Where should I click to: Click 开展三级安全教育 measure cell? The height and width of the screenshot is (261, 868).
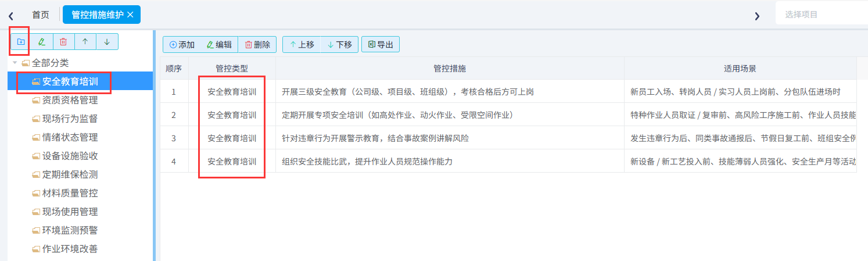pyautogui.click(x=450, y=91)
